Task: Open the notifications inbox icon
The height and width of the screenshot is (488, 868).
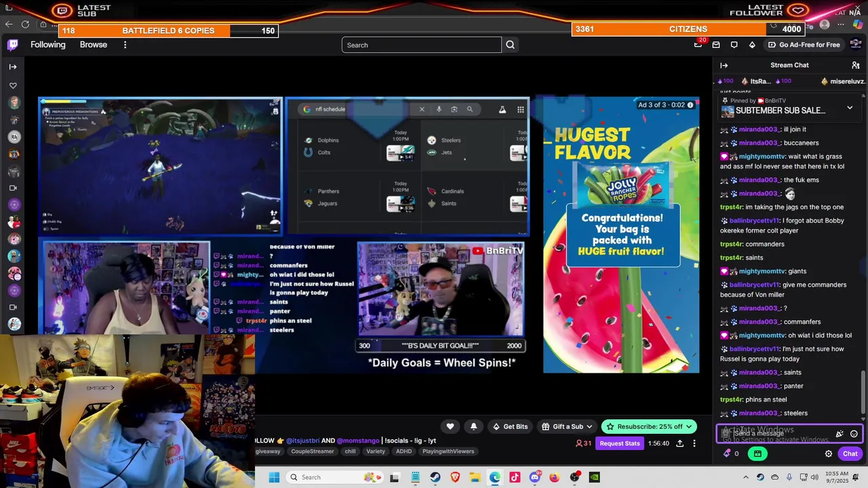Action: click(716, 45)
